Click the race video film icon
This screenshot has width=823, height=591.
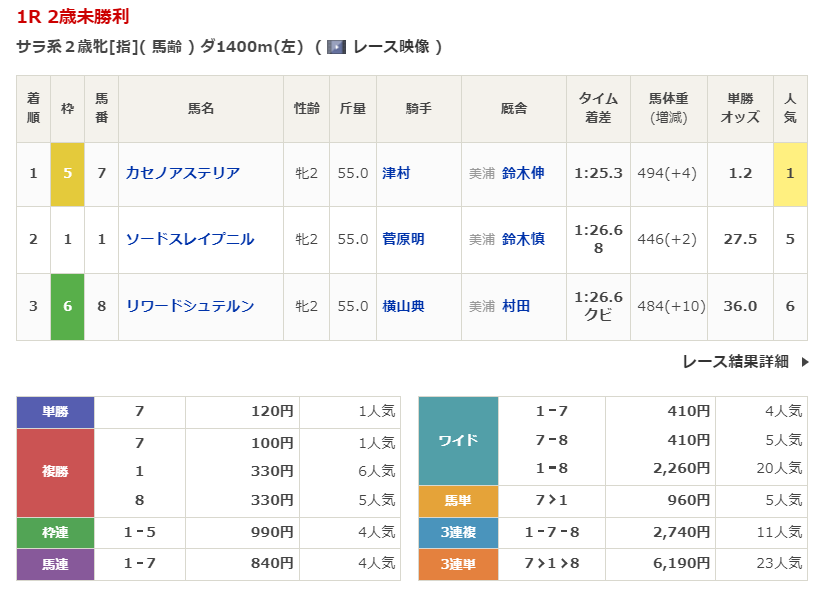336,47
